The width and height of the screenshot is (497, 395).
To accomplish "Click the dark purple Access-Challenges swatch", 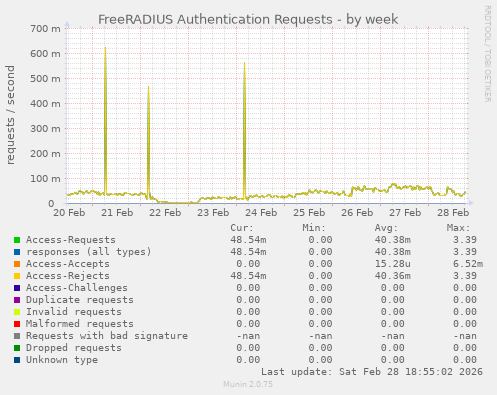I will pyautogui.click(x=17, y=288).
